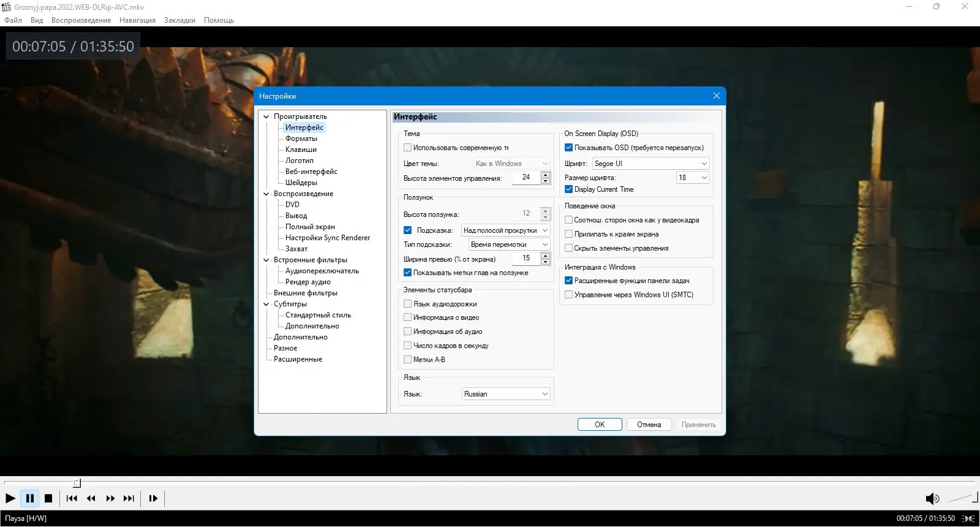This screenshot has height=527, width=980.
Task: Decrease Высота элементов управления with down arrow
Action: [545, 181]
